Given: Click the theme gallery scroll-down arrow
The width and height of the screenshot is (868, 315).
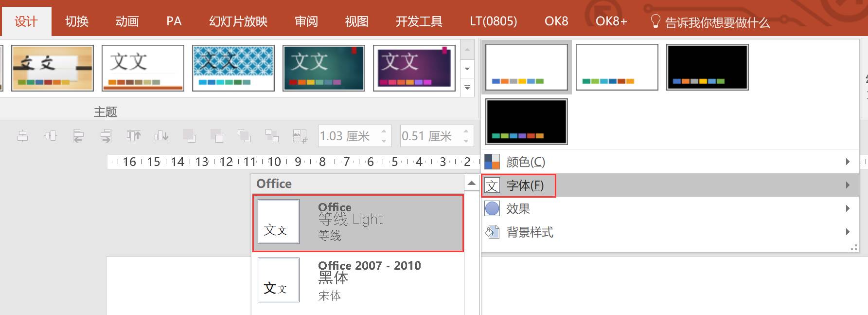Looking at the screenshot, I should [x=467, y=69].
